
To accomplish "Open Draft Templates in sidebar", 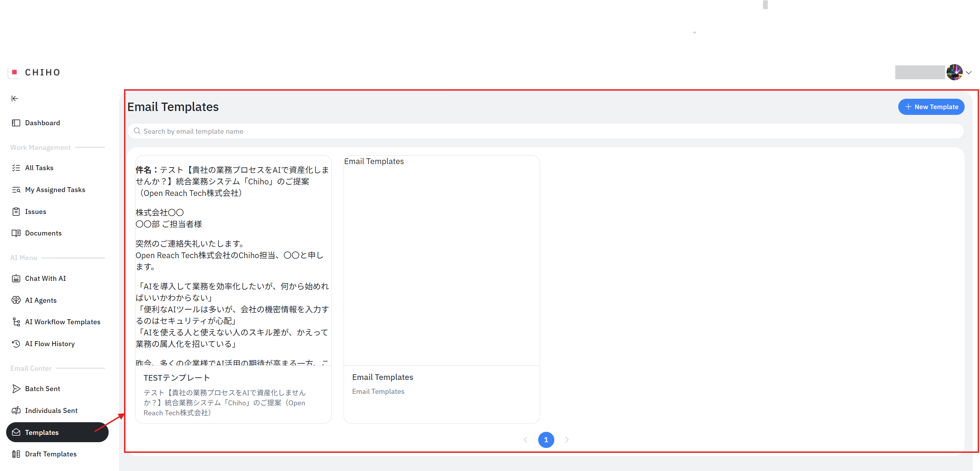I will tap(51, 454).
